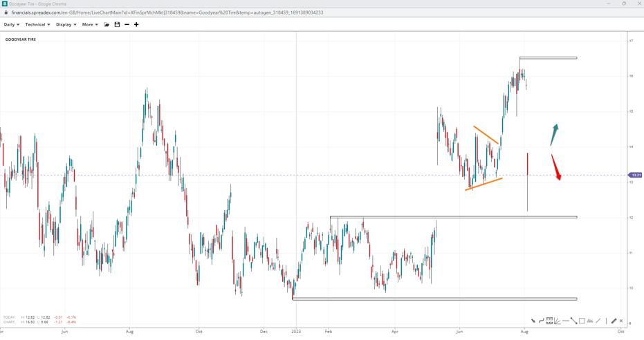Click the 13.21 current price marker
This screenshot has width=644, height=340.
click(635, 176)
